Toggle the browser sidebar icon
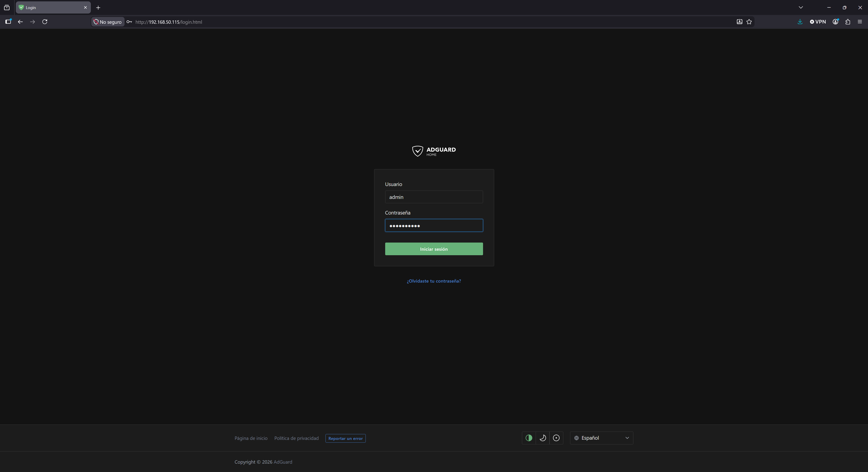The width and height of the screenshot is (868, 472). pyautogui.click(x=8, y=22)
